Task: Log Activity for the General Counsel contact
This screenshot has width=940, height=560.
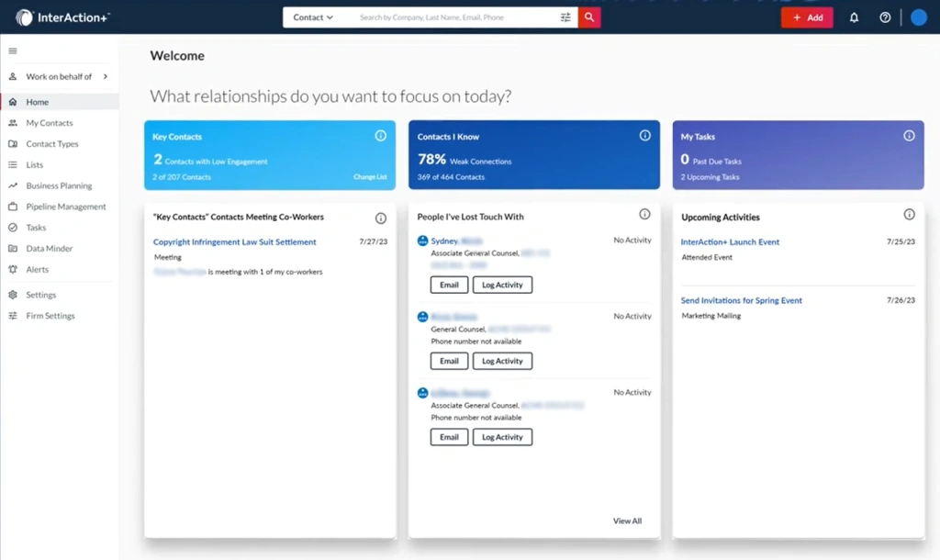Action: [x=502, y=361]
